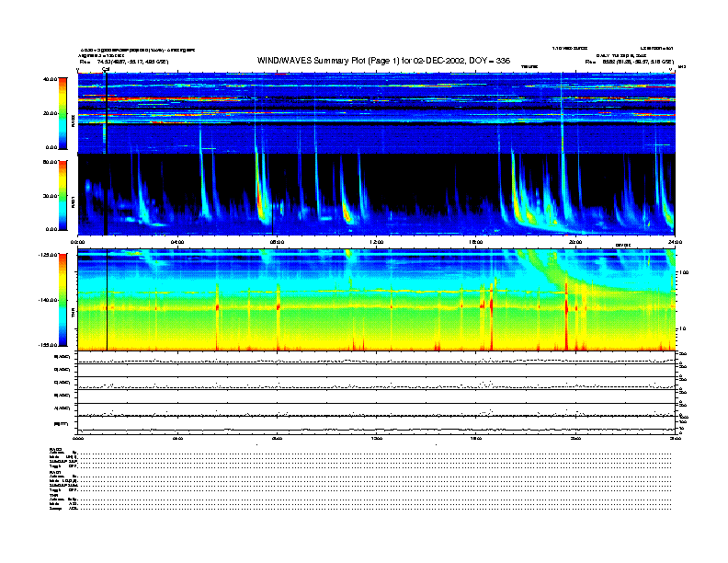
Task: Click the 40.00 label on RAD2 color scale
Action: [50, 79]
